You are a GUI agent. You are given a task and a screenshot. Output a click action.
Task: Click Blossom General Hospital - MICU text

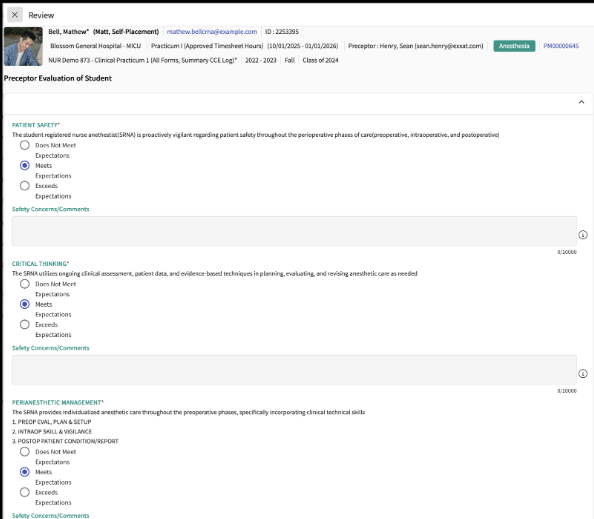[95, 46]
